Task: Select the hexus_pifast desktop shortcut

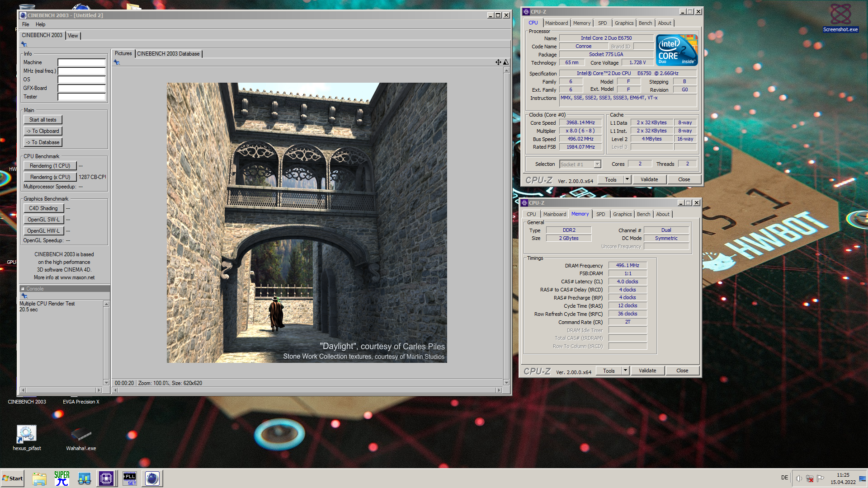Action: click(27, 437)
